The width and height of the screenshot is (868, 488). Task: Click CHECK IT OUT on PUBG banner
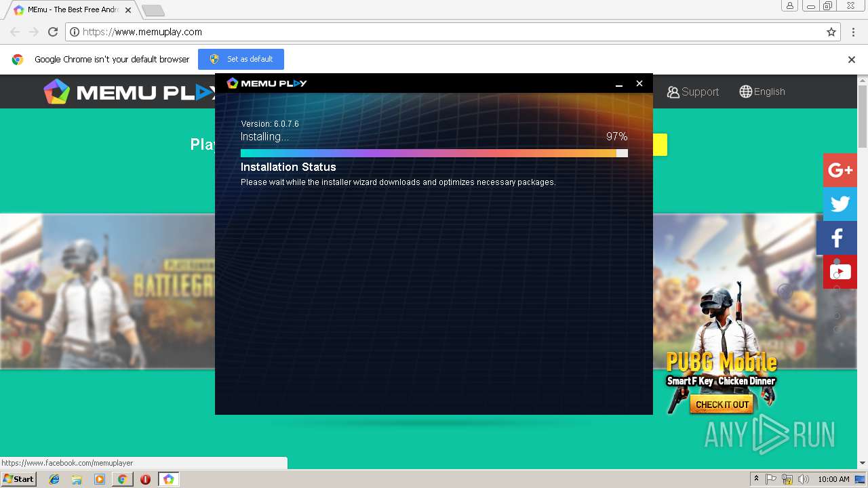pos(722,405)
